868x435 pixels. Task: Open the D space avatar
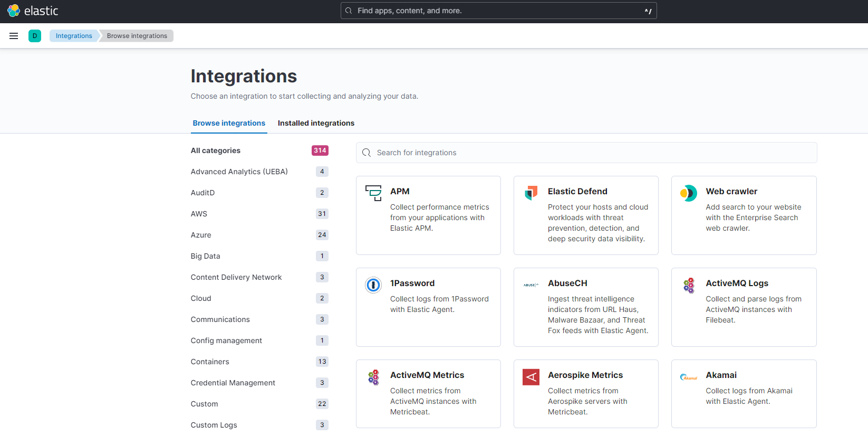click(35, 36)
